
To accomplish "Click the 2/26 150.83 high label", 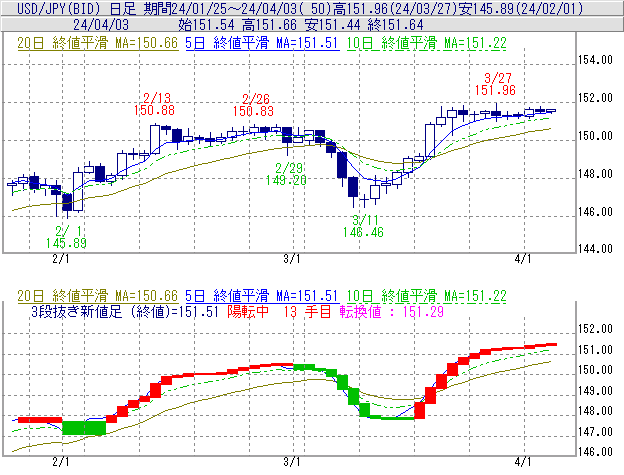I will tap(254, 105).
